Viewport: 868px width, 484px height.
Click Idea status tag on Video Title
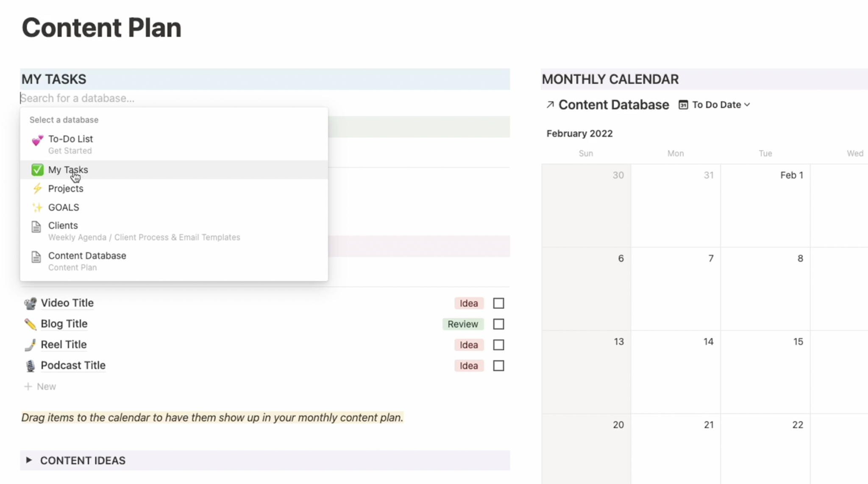pyautogui.click(x=468, y=303)
